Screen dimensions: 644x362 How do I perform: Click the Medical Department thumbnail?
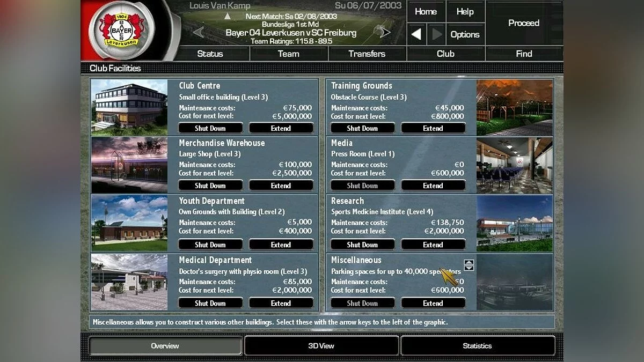tap(129, 282)
